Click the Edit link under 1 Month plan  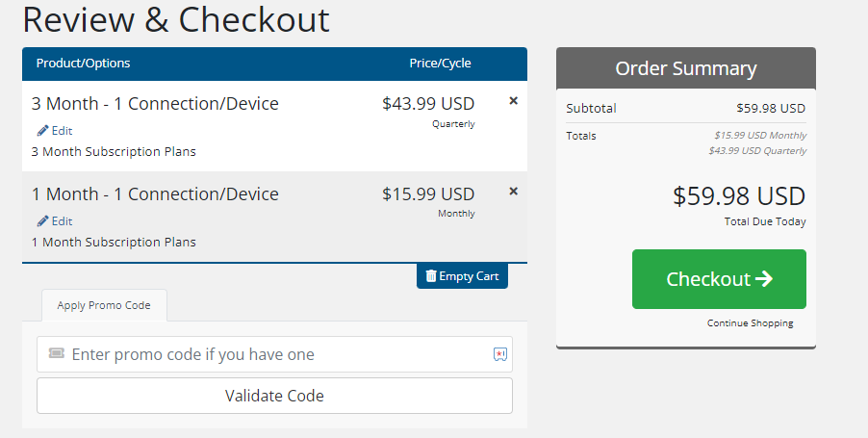coord(62,220)
